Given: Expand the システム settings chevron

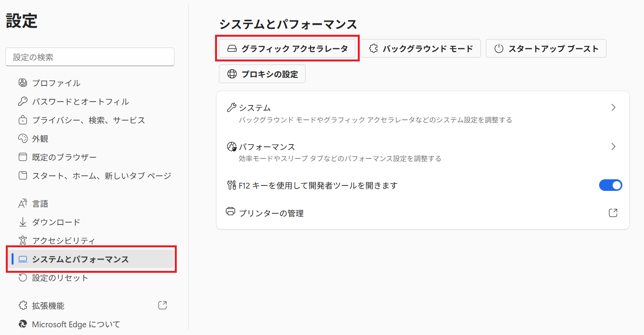Looking at the screenshot, I should click(x=613, y=107).
